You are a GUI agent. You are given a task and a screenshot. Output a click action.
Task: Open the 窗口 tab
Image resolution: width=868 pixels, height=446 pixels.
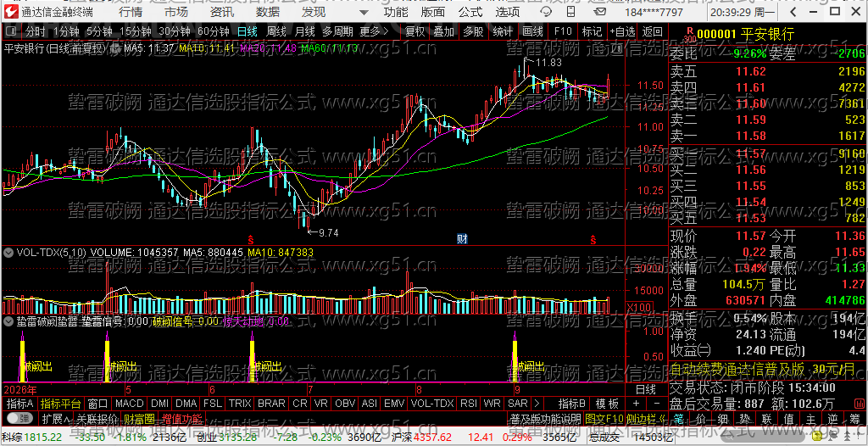[98, 403]
